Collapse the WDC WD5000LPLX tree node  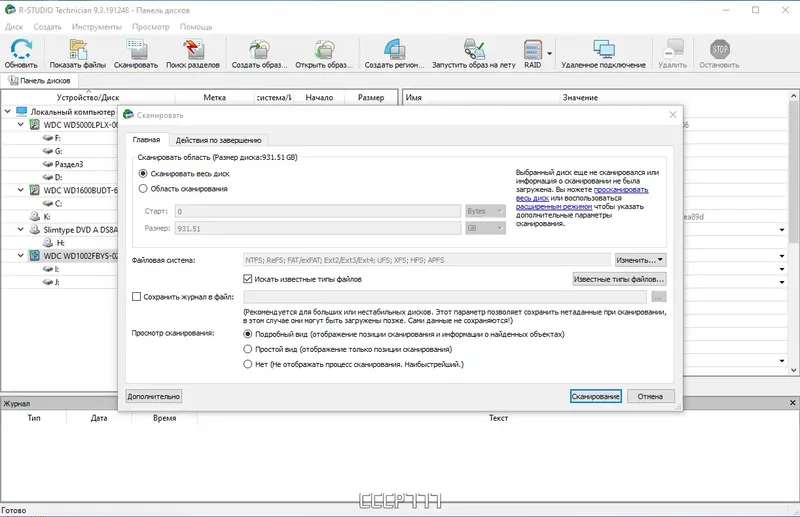click(21, 124)
